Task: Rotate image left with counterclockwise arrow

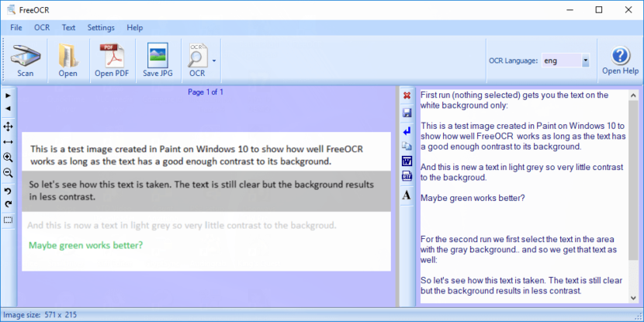Action: click(x=8, y=191)
